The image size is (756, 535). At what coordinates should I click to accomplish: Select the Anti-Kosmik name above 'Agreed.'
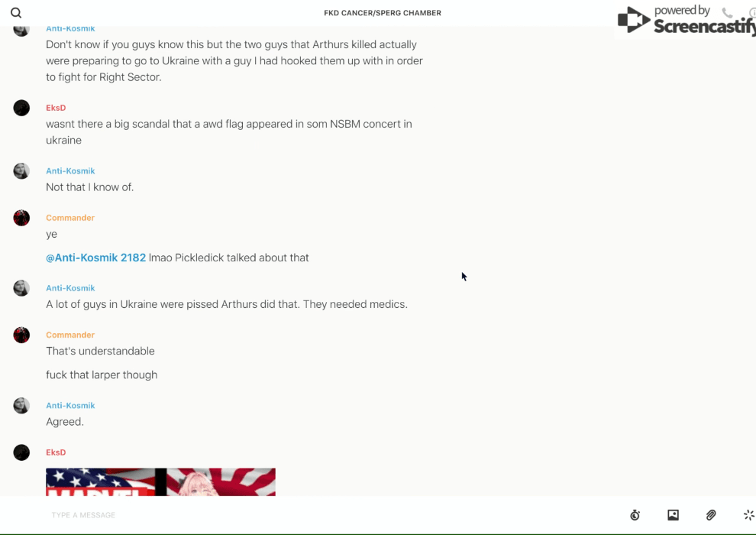click(x=70, y=405)
